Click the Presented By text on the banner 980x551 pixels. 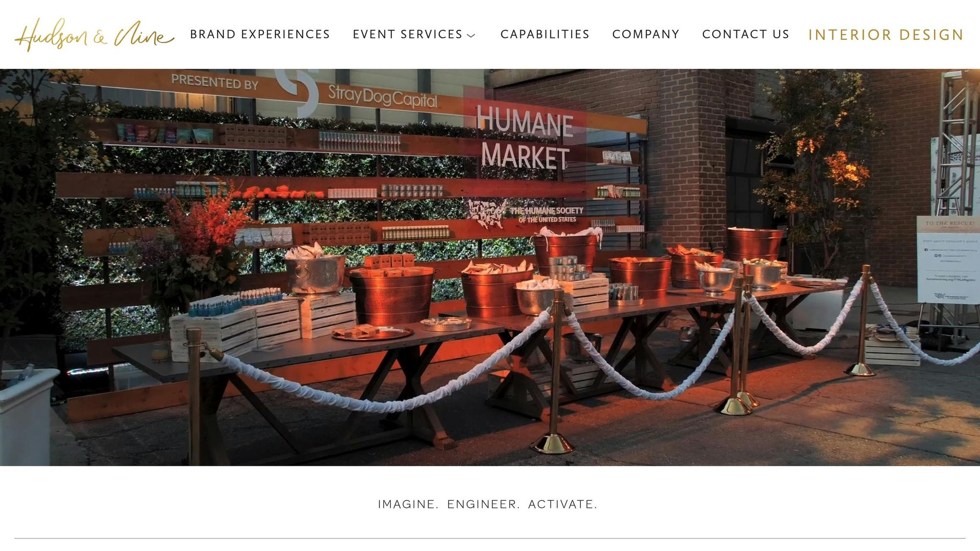click(215, 82)
